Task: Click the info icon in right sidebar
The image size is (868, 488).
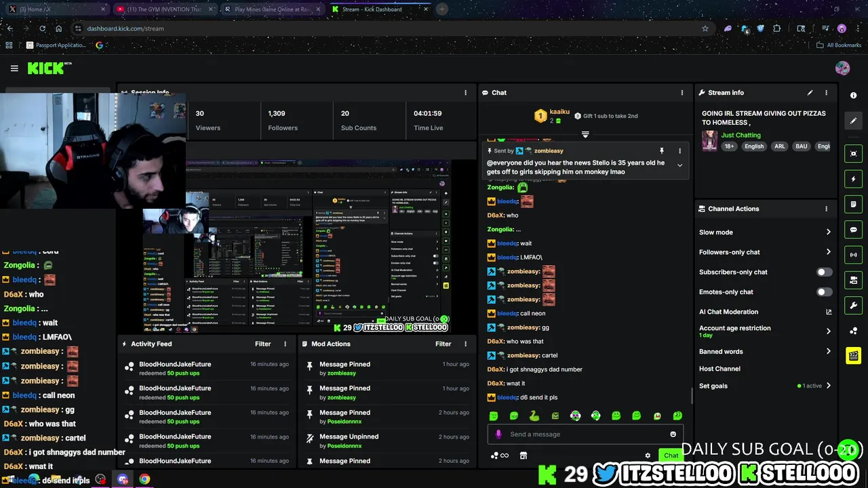Action: click(x=854, y=96)
